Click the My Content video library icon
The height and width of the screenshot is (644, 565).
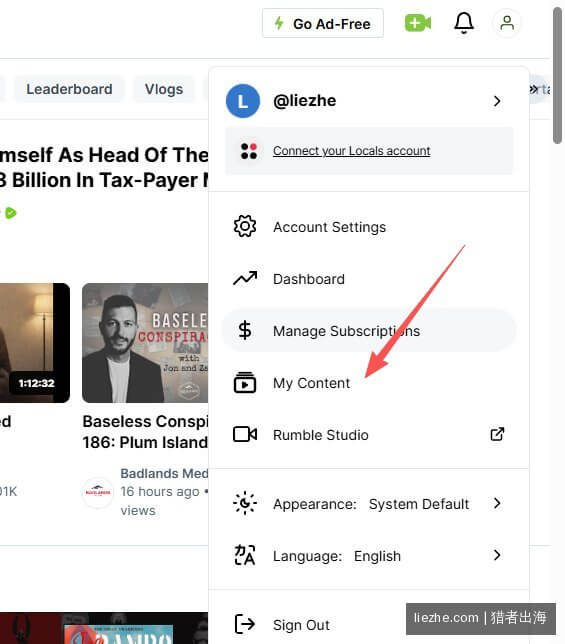(x=245, y=382)
